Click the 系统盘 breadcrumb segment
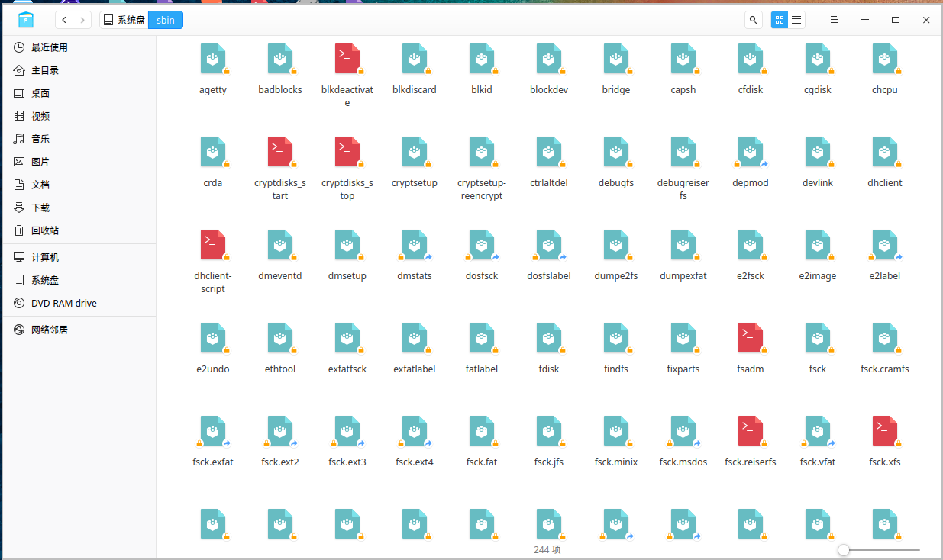The image size is (943, 560). (124, 20)
